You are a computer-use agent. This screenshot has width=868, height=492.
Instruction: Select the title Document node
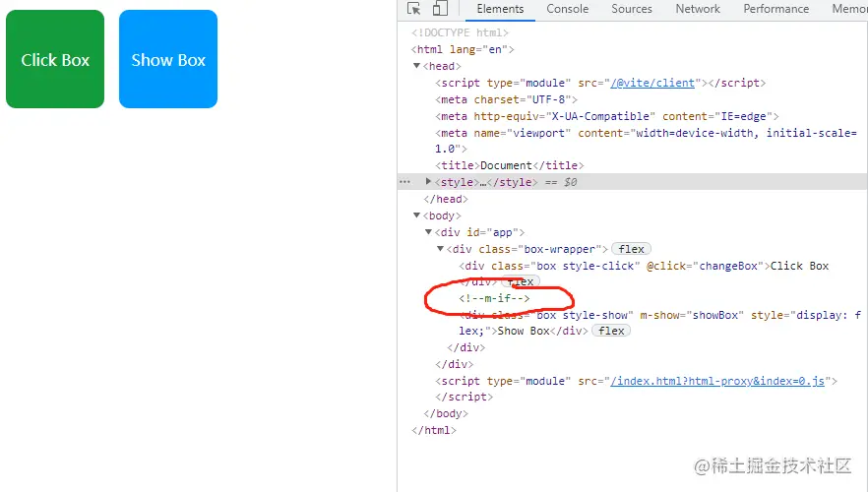510,165
